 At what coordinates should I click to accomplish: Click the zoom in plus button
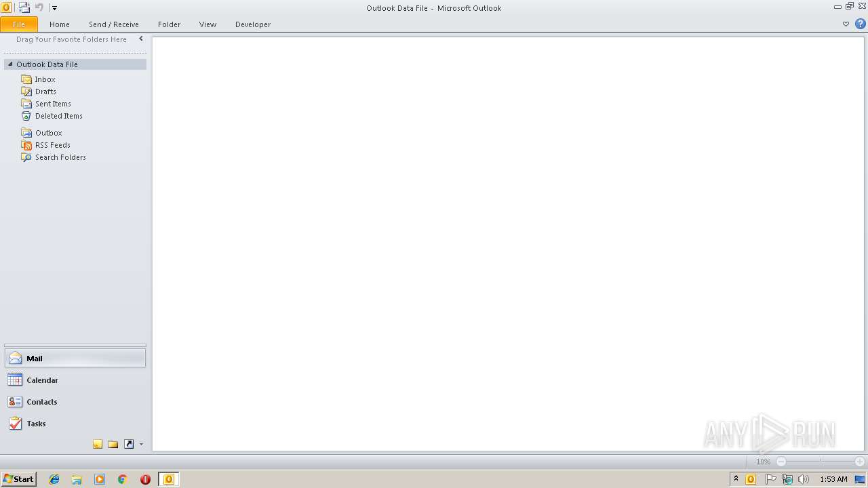[x=860, y=462]
